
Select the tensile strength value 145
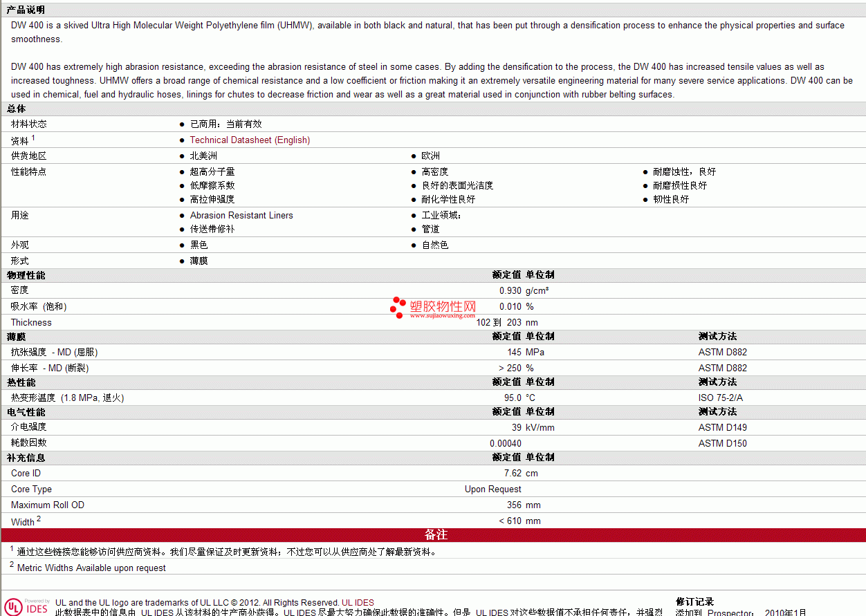(515, 352)
